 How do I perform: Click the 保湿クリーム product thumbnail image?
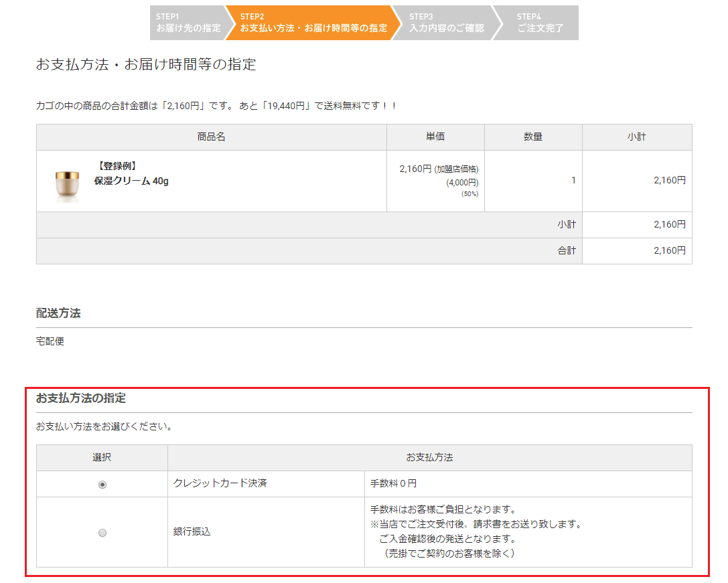tap(67, 182)
